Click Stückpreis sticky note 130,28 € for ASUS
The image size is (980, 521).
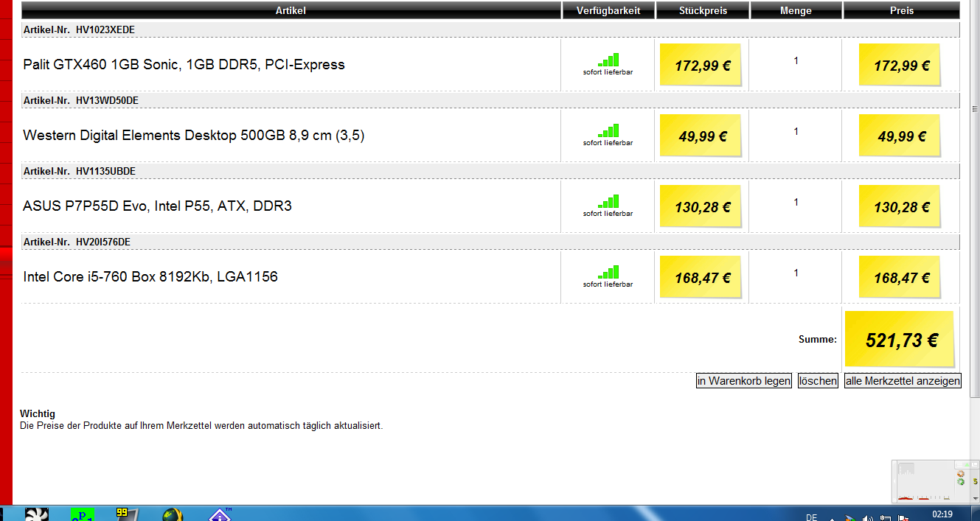tap(701, 206)
